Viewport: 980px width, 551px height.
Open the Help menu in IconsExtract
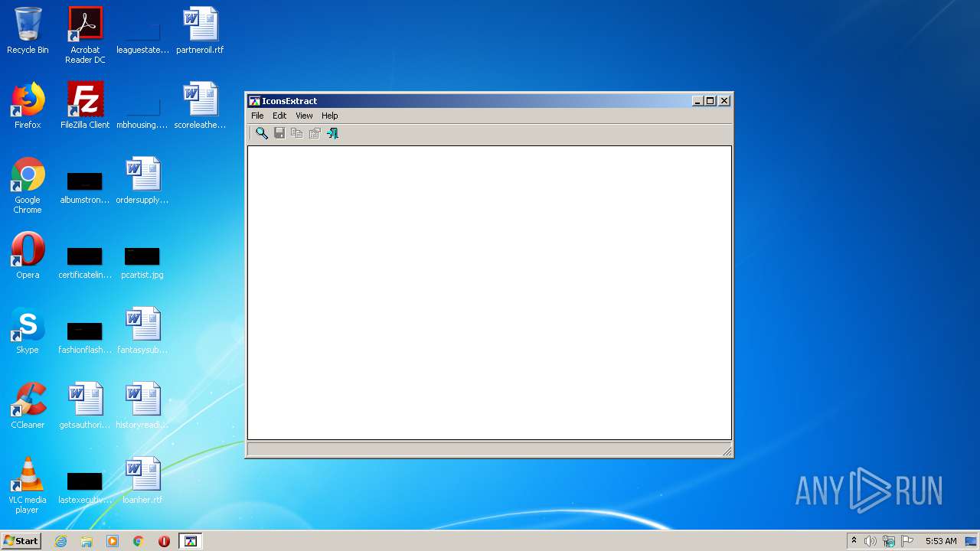pyautogui.click(x=329, y=116)
